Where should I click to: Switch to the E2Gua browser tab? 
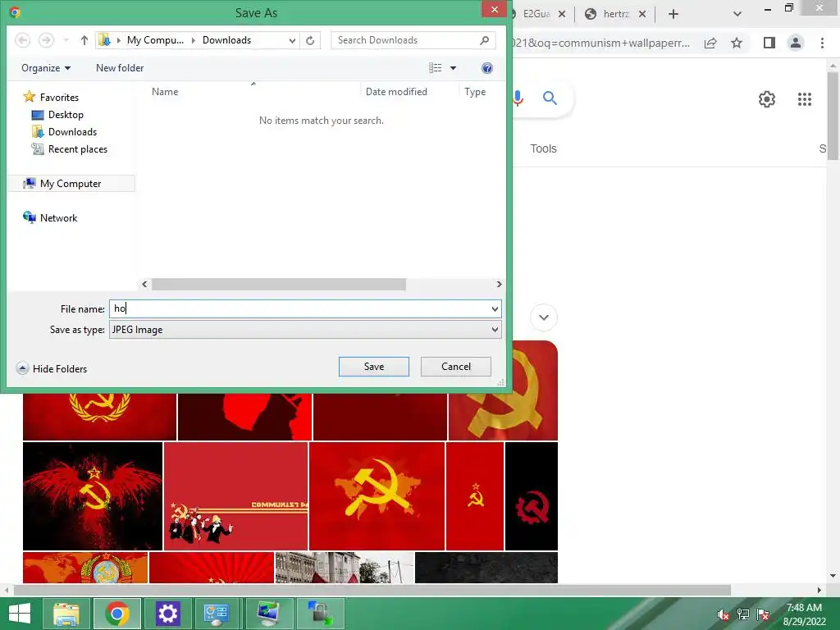pyautogui.click(x=536, y=14)
